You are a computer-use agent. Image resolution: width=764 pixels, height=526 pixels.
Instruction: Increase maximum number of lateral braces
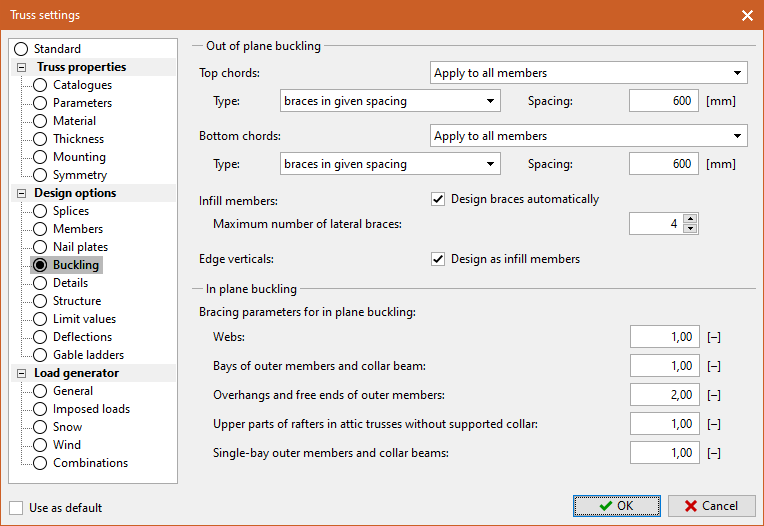pyautogui.click(x=690, y=218)
